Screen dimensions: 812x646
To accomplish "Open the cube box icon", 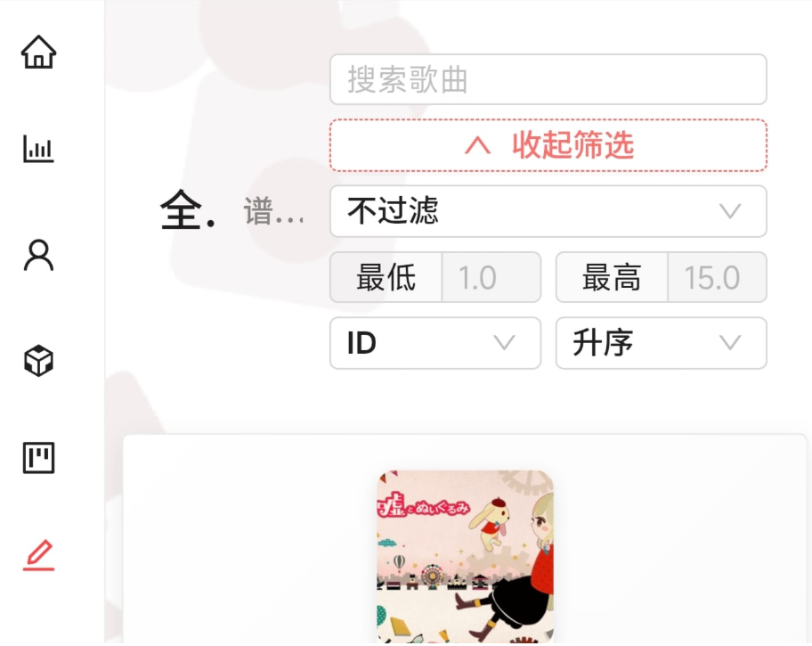I will coord(39,360).
